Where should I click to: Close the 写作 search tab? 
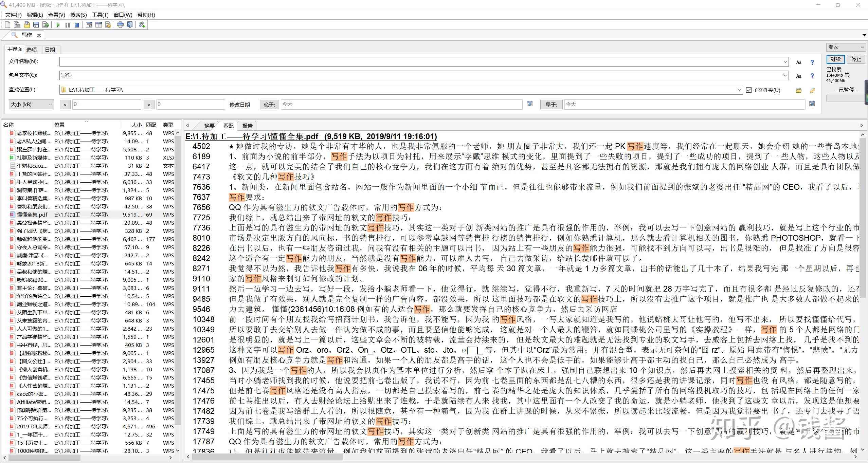point(39,35)
